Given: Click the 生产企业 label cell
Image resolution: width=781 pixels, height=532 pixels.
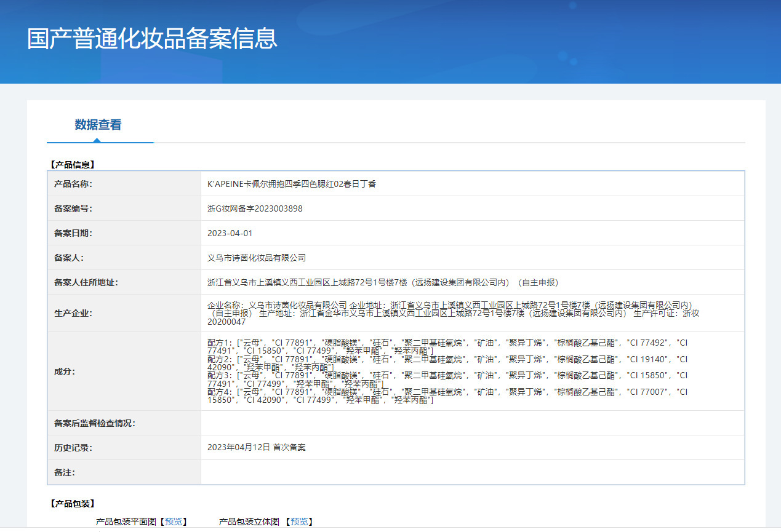Looking at the screenshot, I should click(x=124, y=313).
